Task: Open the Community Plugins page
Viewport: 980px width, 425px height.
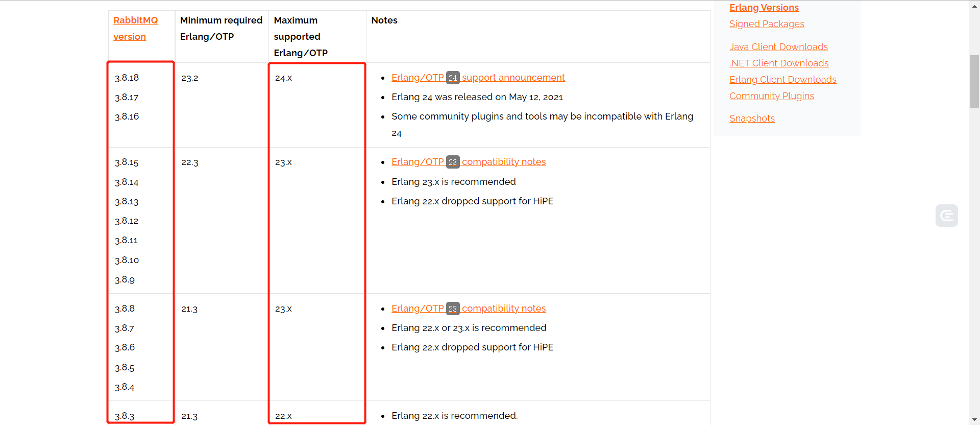Action: point(771,96)
